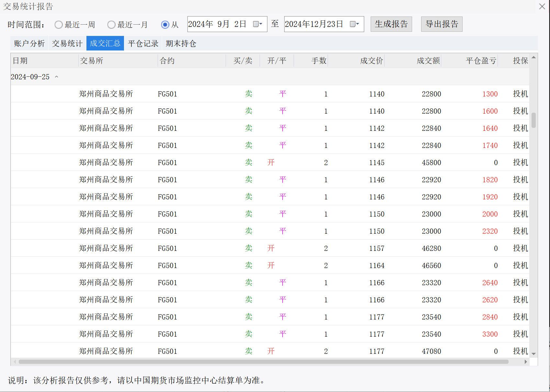The height and width of the screenshot is (392, 550).
Task: Select the row with profit 1820
Action: (270, 180)
